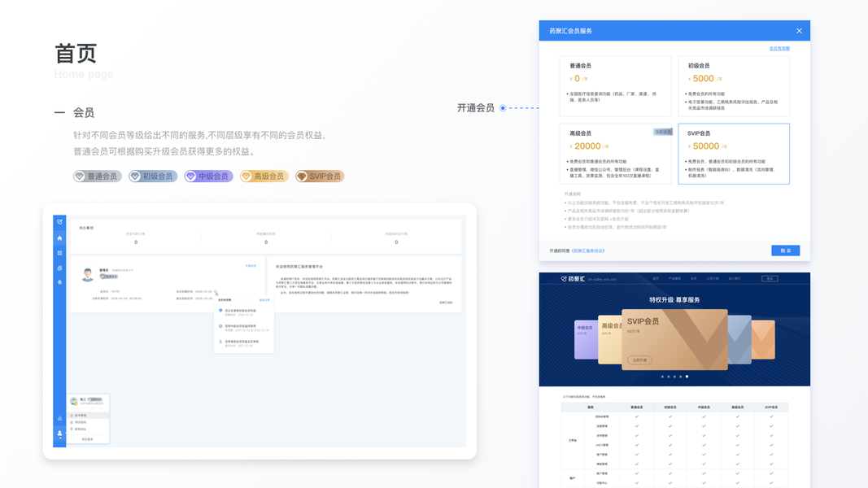Open the 会员 item in the website navigation
Viewport: 868px width, 488px height.
tap(694, 278)
